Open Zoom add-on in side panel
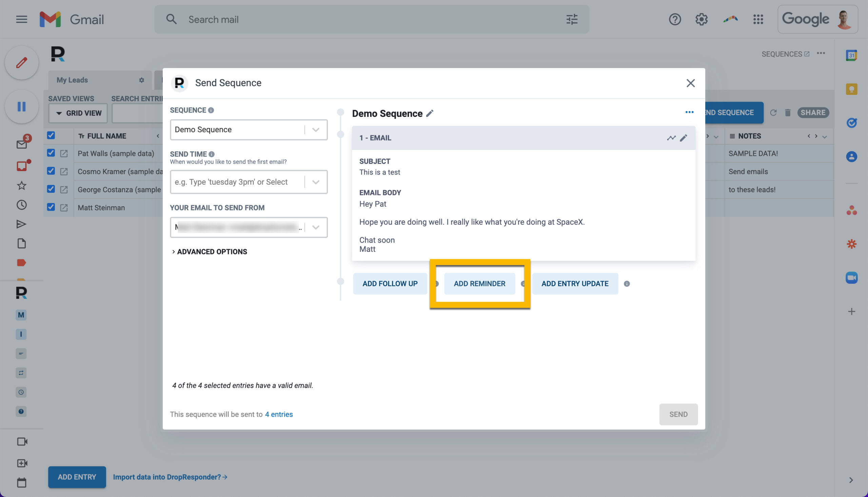The image size is (868, 497). click(851, 277)
